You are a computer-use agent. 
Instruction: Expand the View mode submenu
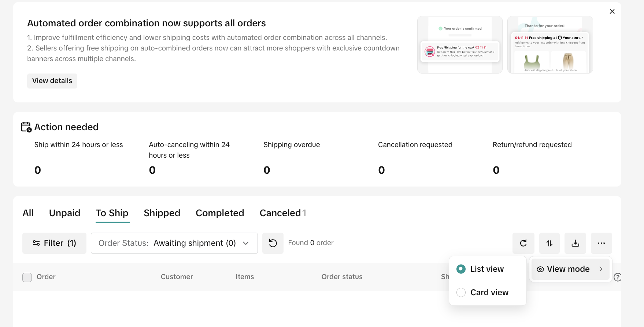coord(570,269)
